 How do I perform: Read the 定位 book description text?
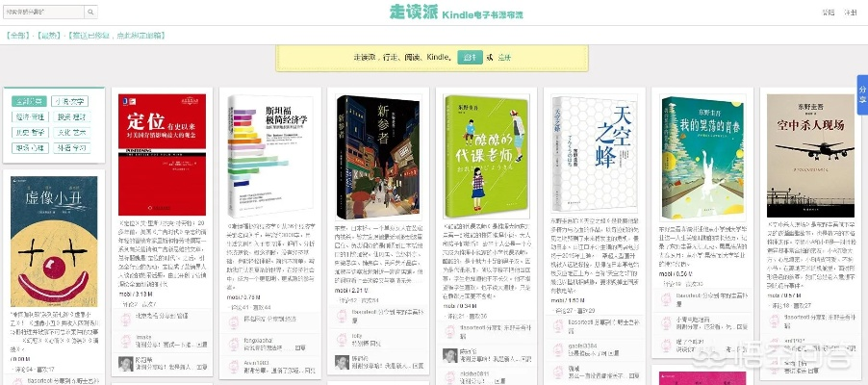pos(163,254)
